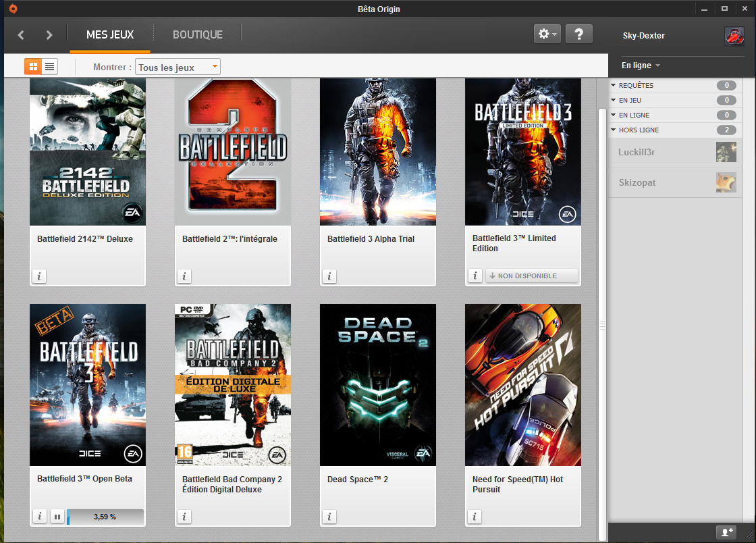Click Battlefield 3 Alpha Trial cover art
Image resolution: width=756 pixels, height=543 pixels.
(x=378, y=152)
